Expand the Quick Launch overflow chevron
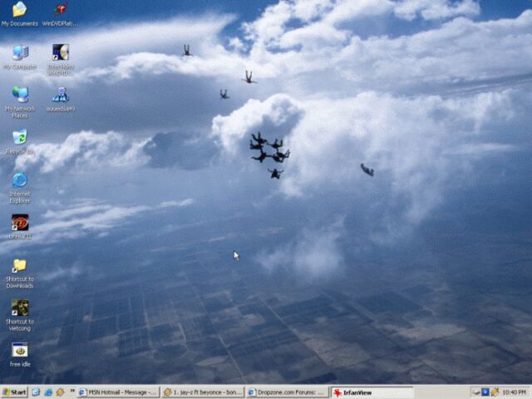The width and height of the screenshot is (532, 399). click(x=72, y=392)
